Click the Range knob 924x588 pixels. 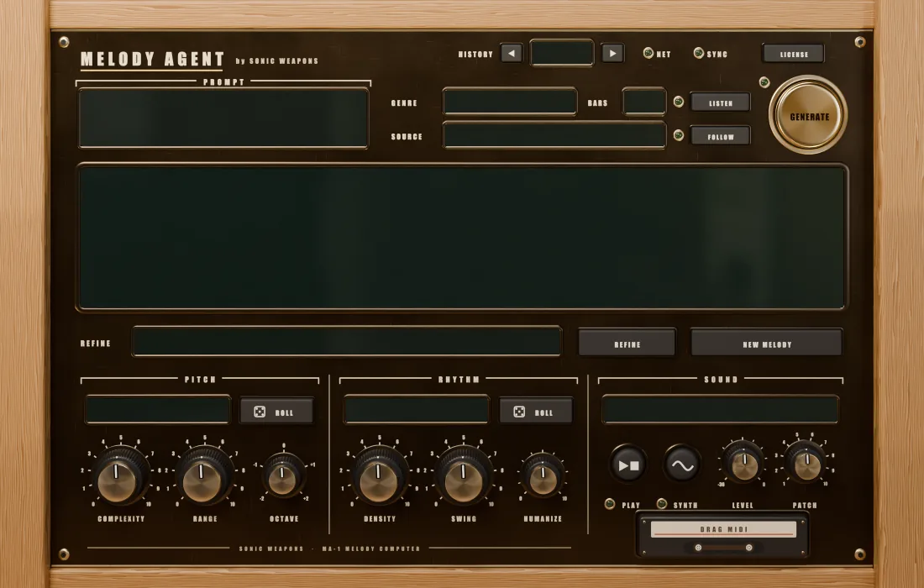click(x=204, y=476)
